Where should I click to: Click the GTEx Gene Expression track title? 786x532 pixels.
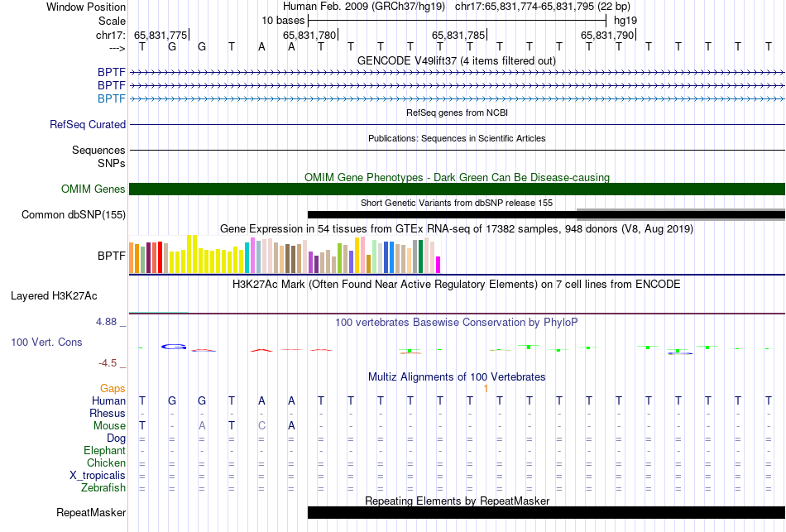click(457, 228)
